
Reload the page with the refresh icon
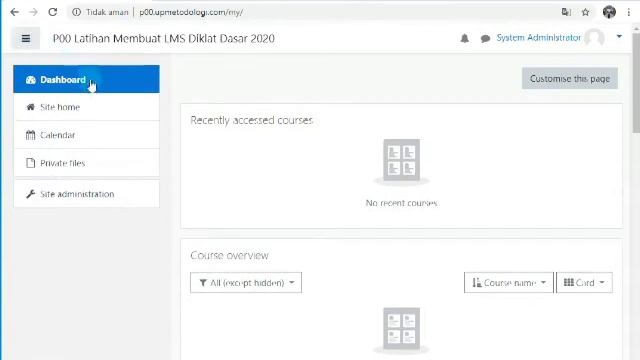pos(53,12)
